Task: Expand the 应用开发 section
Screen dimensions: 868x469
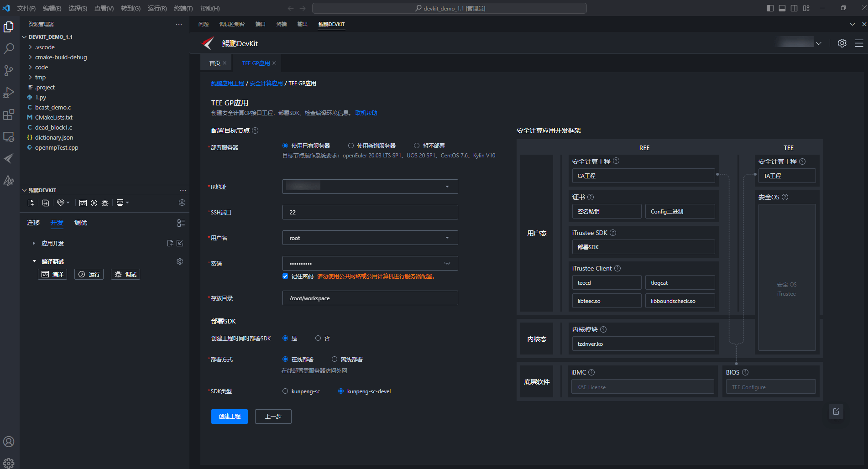Action: [34, 243]
